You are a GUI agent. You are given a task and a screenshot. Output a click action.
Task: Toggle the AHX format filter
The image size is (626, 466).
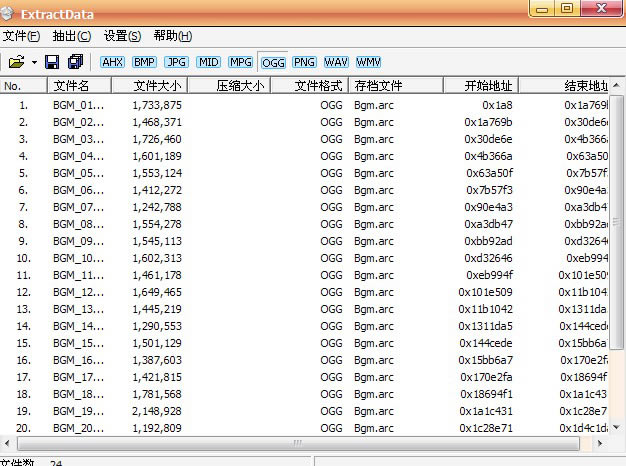[x=111, y=62]
